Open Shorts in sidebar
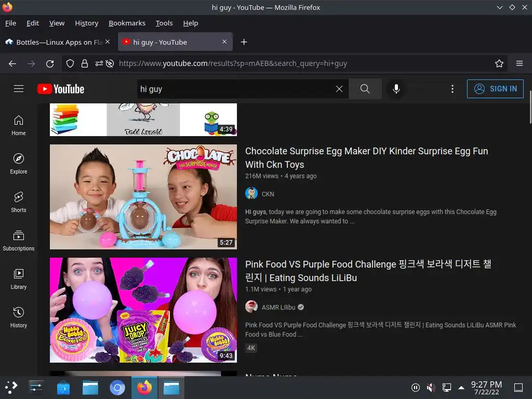 (19, 202)
